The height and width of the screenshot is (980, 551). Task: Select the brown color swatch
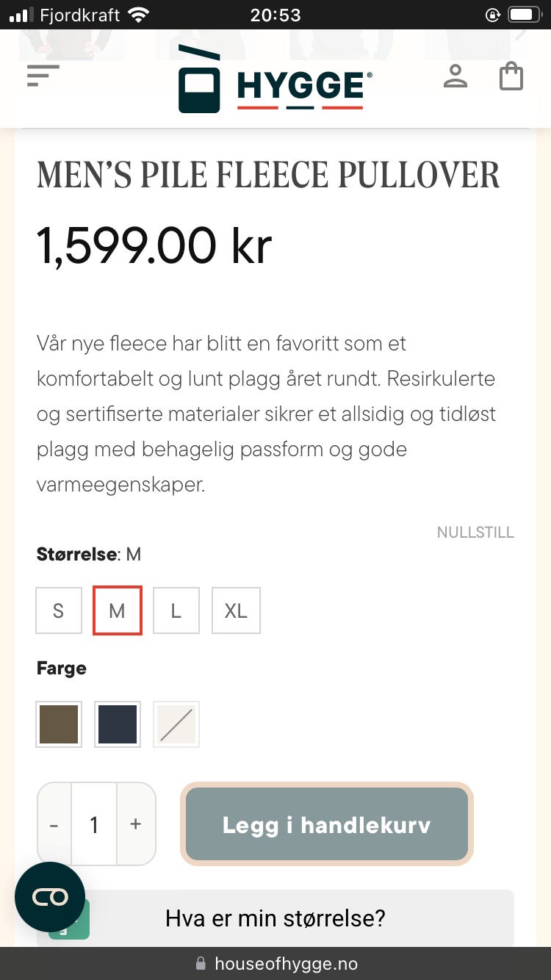tap(58, 724)
